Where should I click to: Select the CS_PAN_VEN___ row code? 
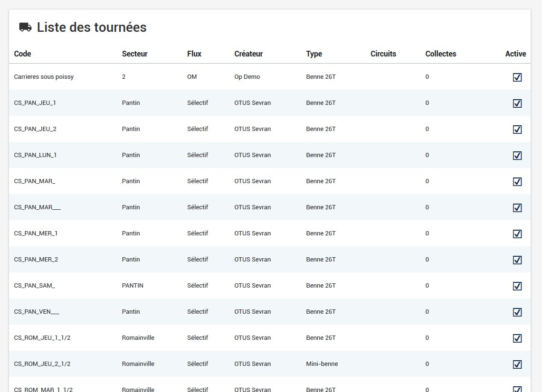[x=37, y=312]
